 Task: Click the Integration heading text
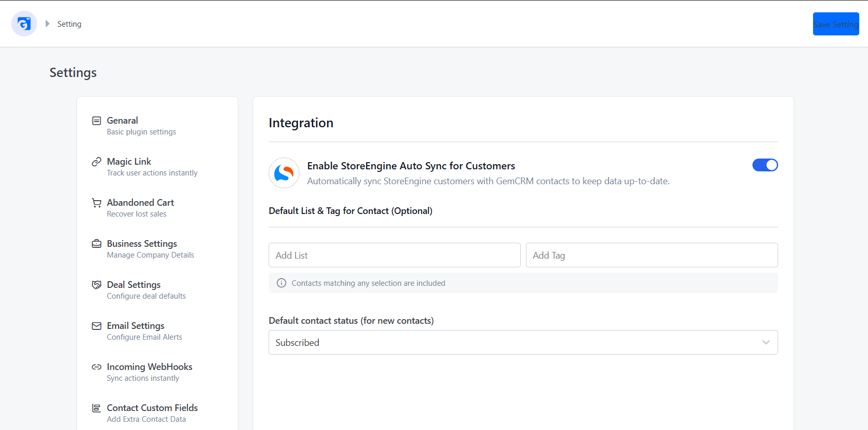click(301, 123)
